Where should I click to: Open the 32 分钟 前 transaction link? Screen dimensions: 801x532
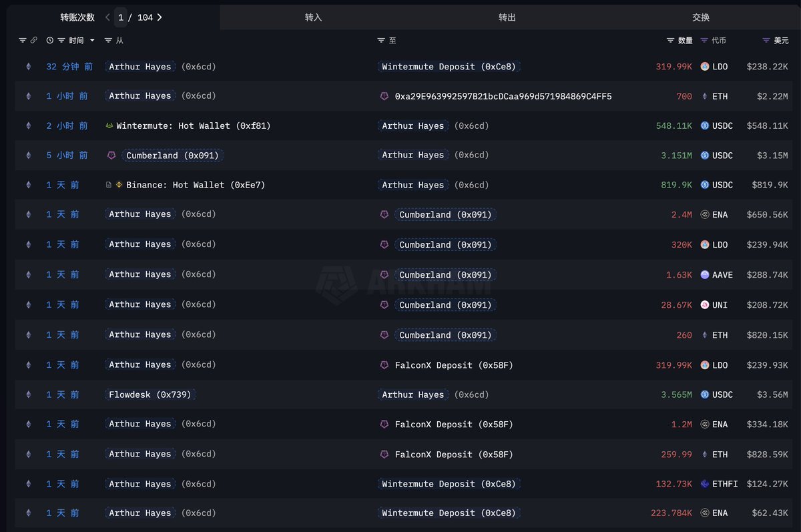click(x=69, y=67)
